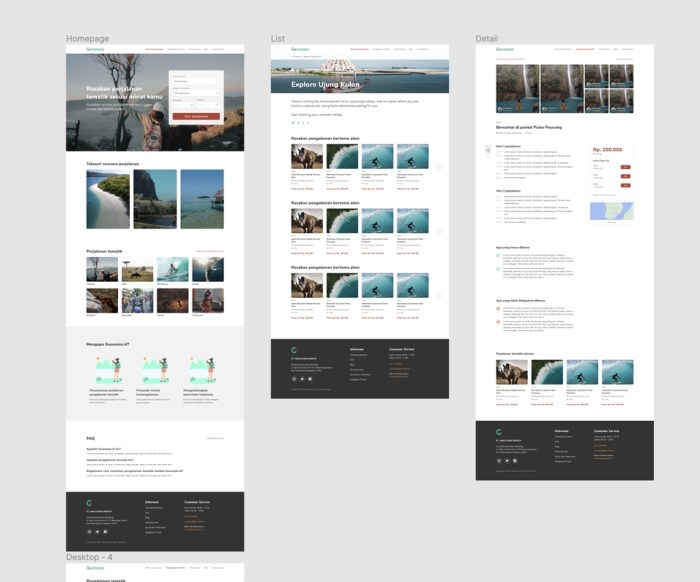Screen dimensions: 700x582
Task: Click the Geonesia logo in Detail frame
Action: 505,48
